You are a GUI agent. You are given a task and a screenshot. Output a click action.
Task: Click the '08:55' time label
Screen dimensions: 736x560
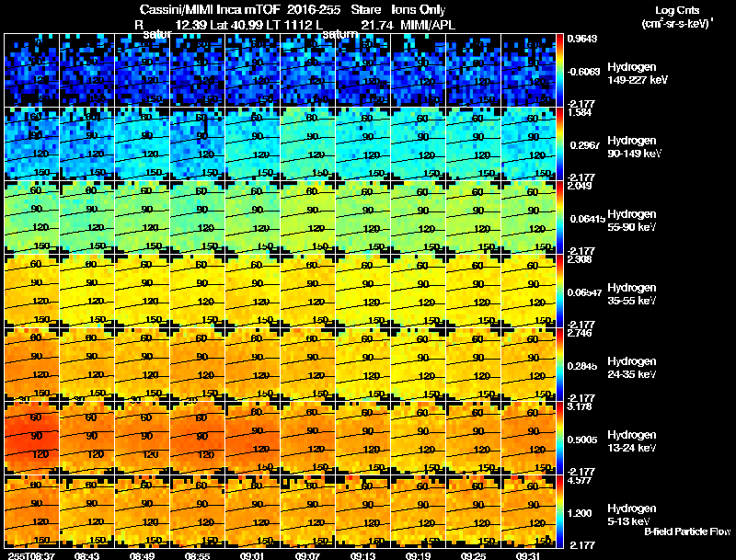197,555
